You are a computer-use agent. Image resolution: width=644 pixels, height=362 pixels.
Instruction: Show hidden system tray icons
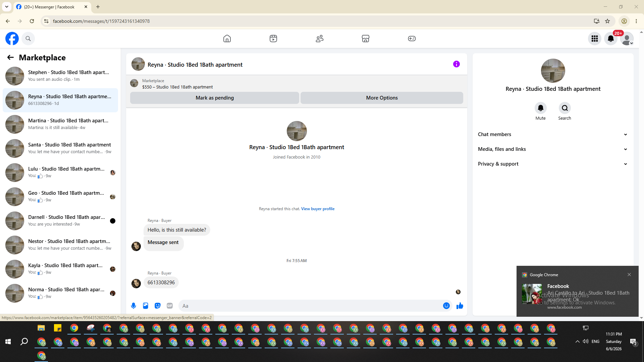click(x=577, y=342)
